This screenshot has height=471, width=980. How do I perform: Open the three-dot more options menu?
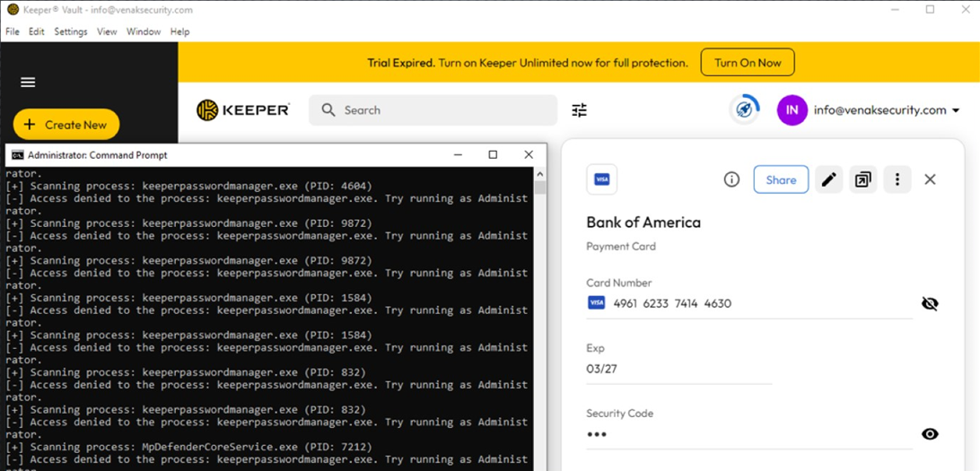pyautogui.click(x=897, y=180)
